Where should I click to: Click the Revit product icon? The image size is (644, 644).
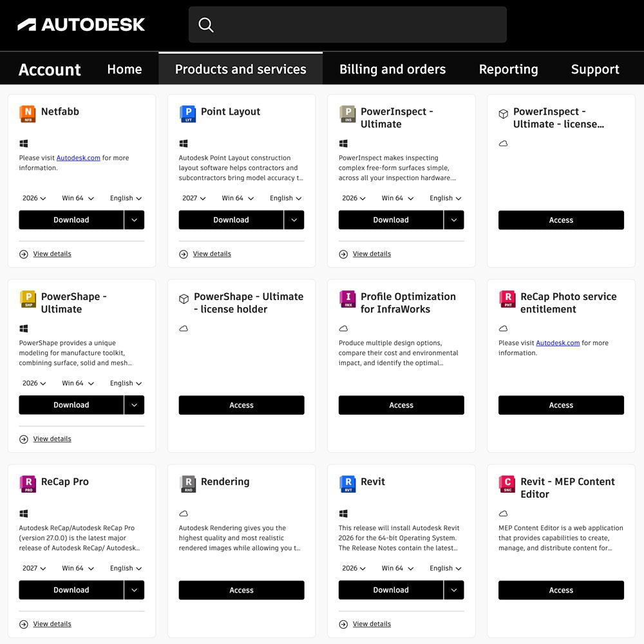click(x=348, y=484)
